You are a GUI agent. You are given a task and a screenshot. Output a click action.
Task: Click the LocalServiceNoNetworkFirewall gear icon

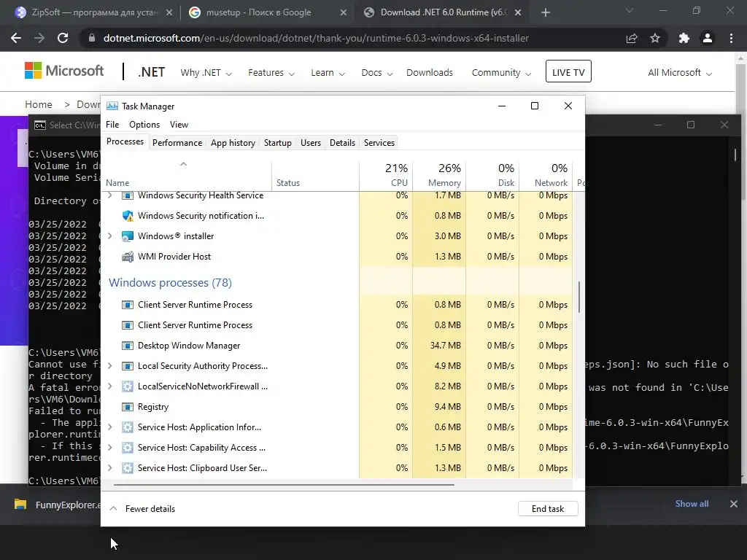pos(127,386)
